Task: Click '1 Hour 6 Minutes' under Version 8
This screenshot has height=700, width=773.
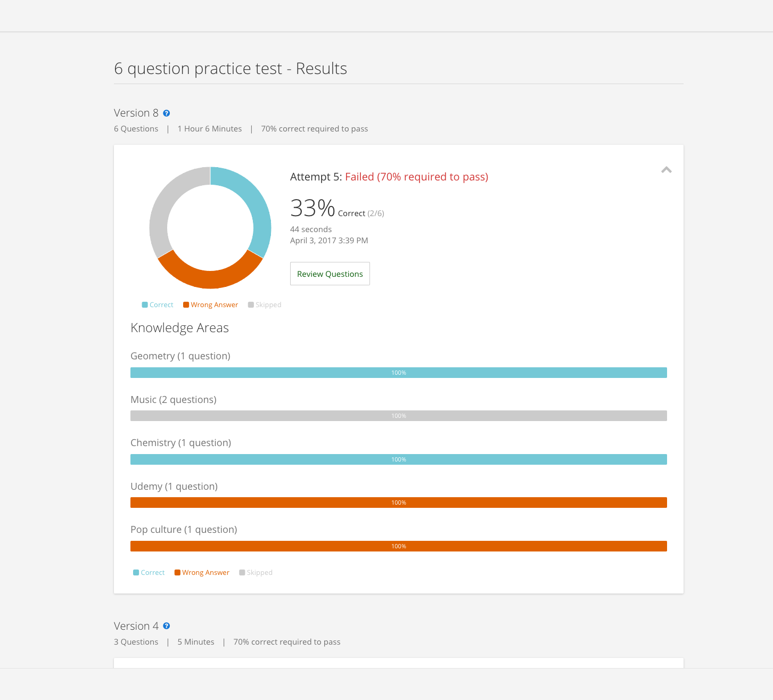Action: pos(210,129)
